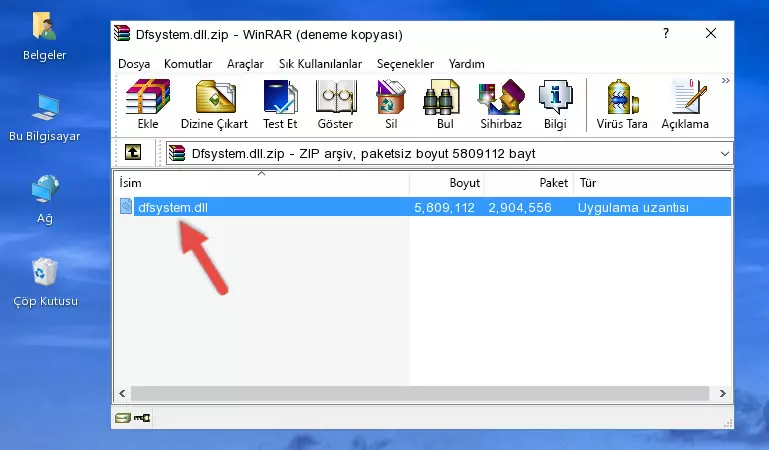Image resolution: width=769 pixels, height=450 pixels.
Task: Click the password key icon in status bar
Action: pos(142,418)
